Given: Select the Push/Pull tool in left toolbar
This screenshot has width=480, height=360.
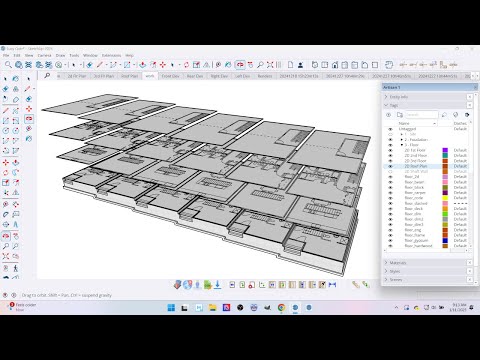Looking at the screenshot, I should pyautogui.click(x=16, y=162).
